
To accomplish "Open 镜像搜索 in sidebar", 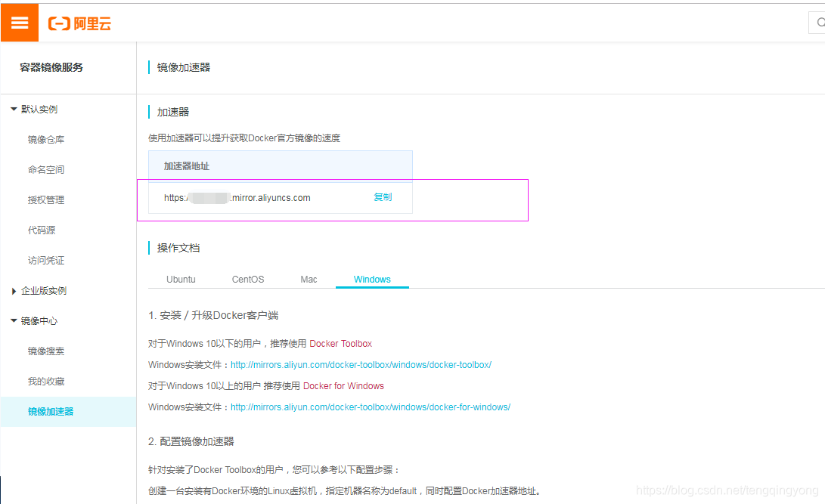I will click(x=46, y=351).
